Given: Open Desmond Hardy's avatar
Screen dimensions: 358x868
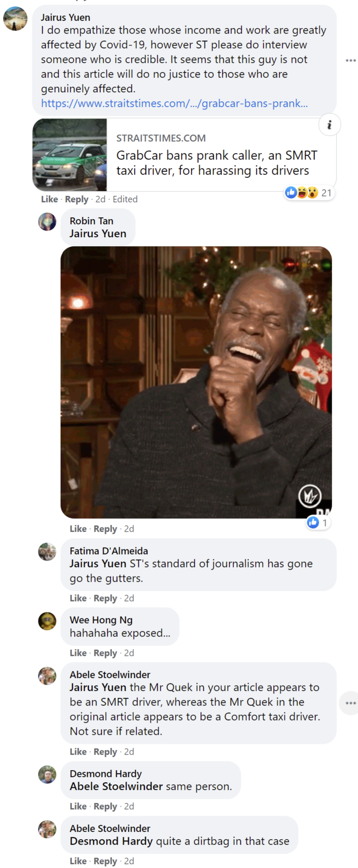Looking at the screenshot, I should click(47, 774).
